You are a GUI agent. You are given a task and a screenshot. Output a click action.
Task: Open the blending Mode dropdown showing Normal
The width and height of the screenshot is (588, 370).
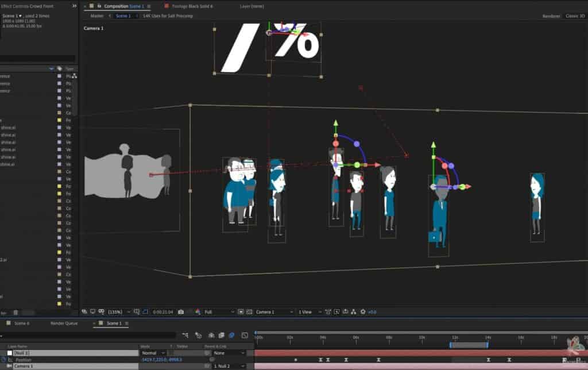[x=153, y=353]
